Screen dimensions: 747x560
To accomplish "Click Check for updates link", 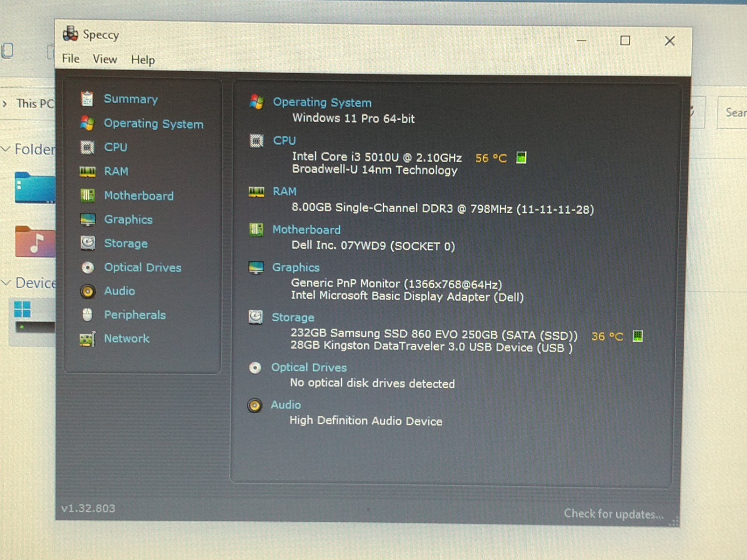I will click(x=614, y=514).
